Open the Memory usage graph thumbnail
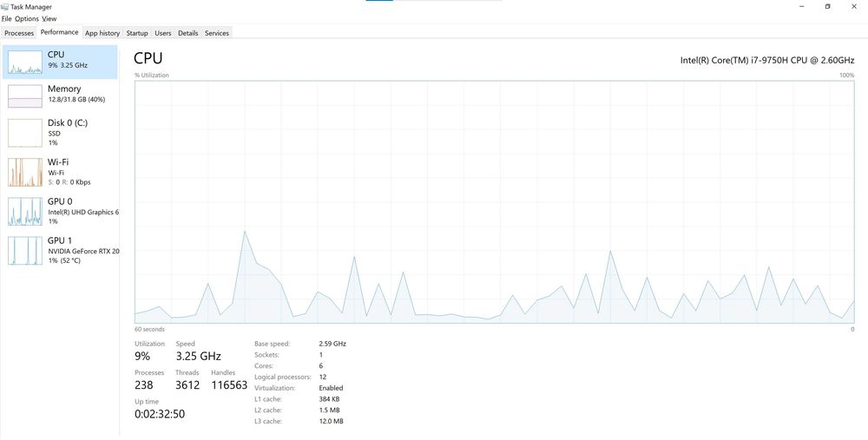 click(25, 96)
